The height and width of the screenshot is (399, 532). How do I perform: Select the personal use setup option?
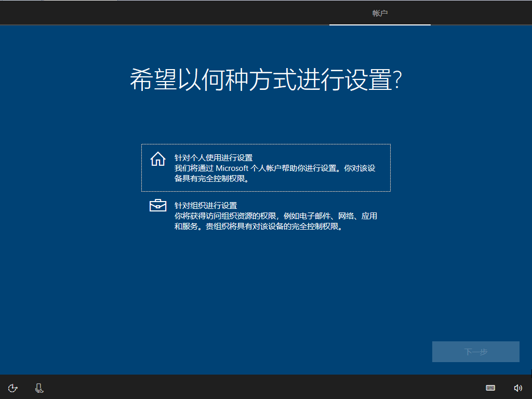click(265, 168)
